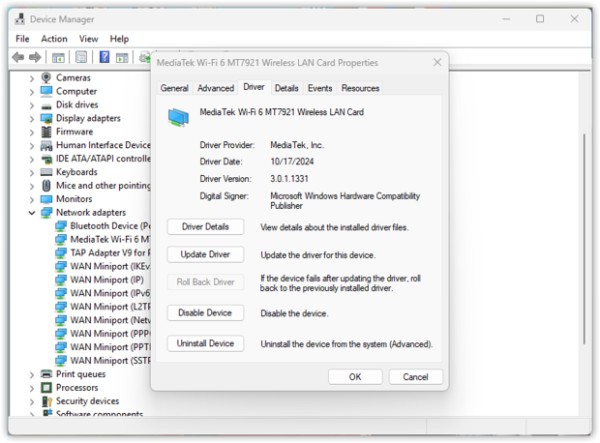Click the Properties toolbar icon next to the Forward arrow

click(x=58, y=58)
